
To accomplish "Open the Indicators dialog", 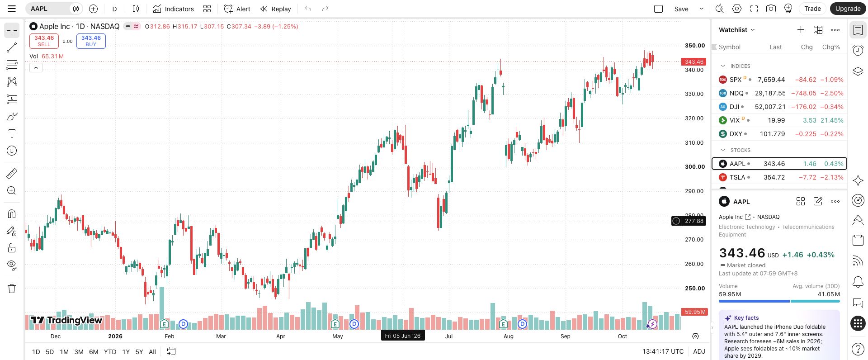I will [174, 9].
